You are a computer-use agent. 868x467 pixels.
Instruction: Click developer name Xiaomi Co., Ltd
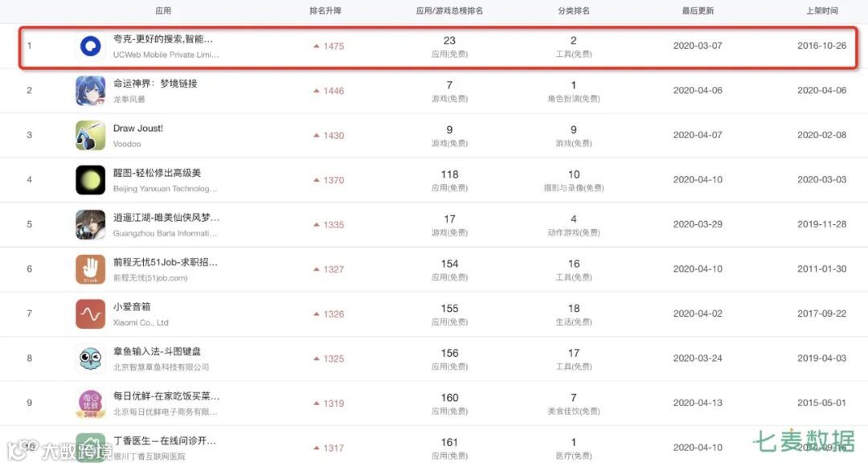tap(141, 322)
